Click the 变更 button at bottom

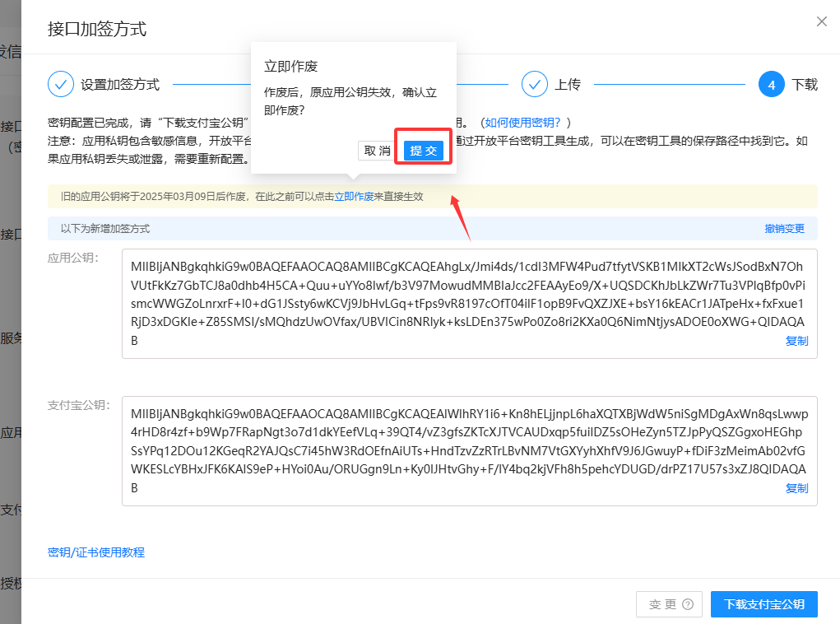pyautogui.click(x=669, y=603)
